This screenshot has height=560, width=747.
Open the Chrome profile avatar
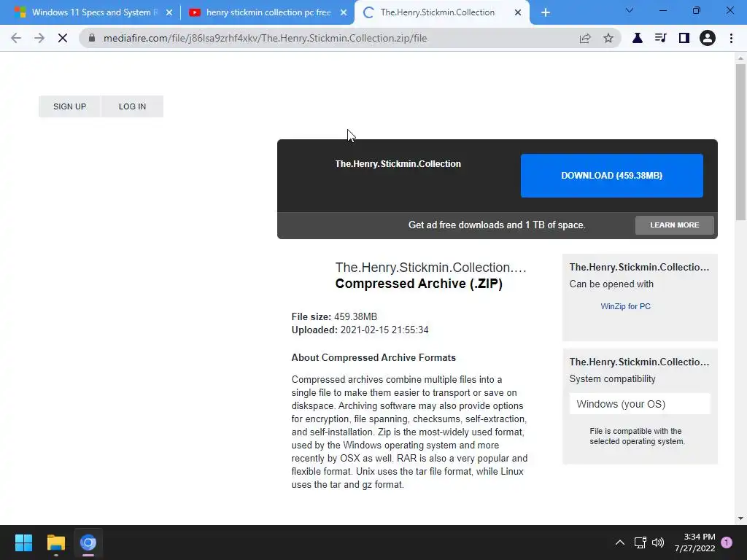click(x=708, y=38)
